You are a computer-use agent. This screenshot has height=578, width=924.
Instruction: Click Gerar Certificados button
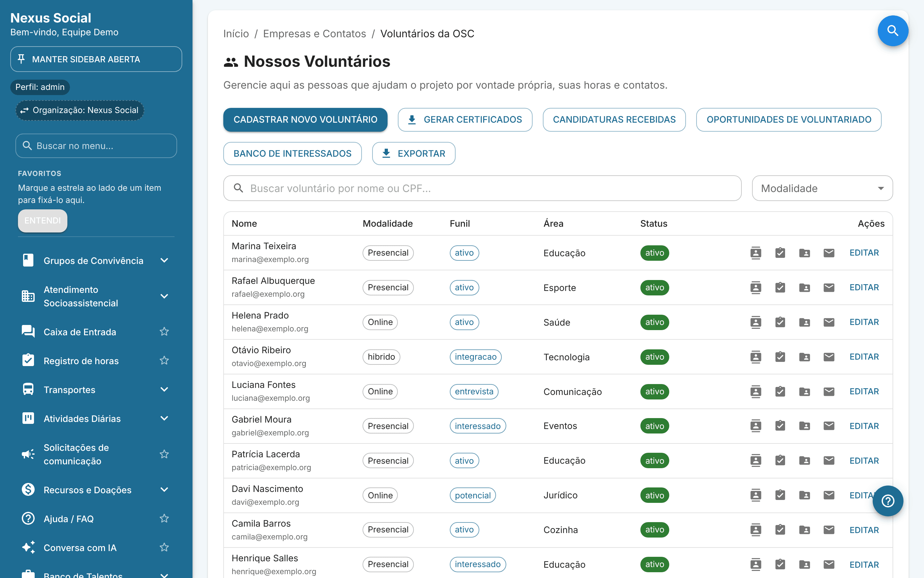point(465,120)
